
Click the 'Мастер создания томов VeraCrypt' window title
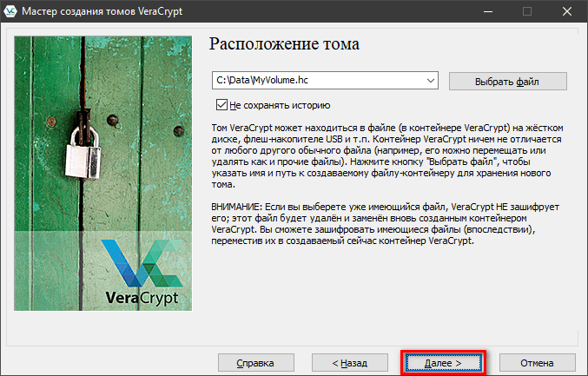(97, 12)
